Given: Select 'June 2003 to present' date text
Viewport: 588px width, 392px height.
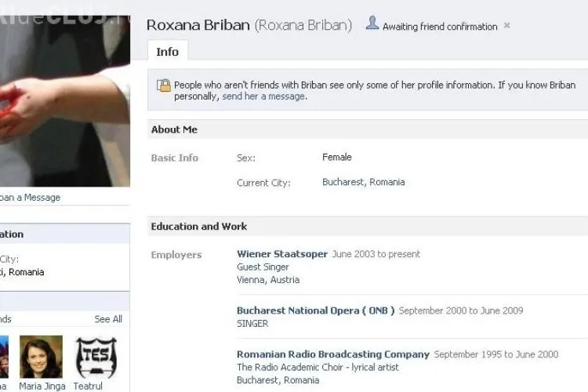Looking at the screenshot, I should point(376,254).
